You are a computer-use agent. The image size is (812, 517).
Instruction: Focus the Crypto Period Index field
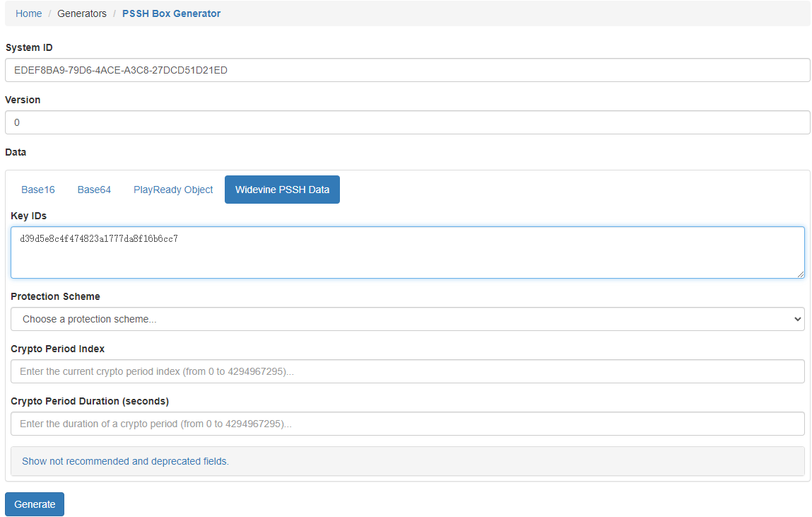coord(407,371)
